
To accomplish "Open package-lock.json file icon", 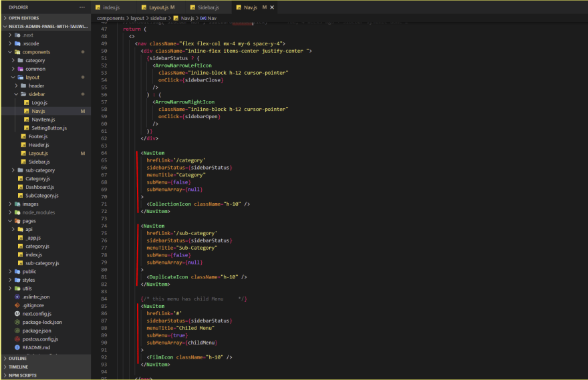I will tap(17, 323).
